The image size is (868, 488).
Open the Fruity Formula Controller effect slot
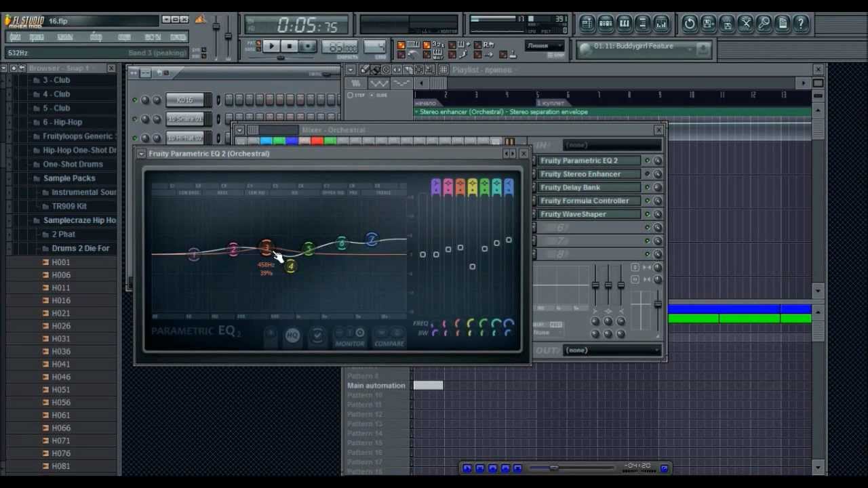tap(589, 201)
